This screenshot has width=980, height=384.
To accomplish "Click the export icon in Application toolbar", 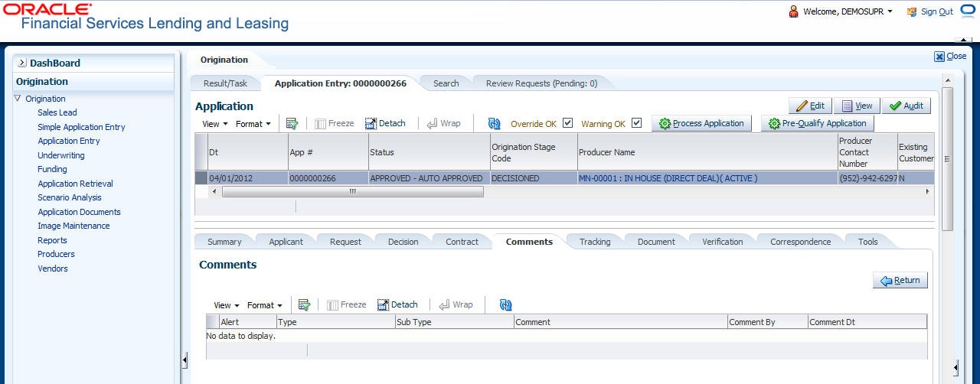I will [x=292, y=123].
